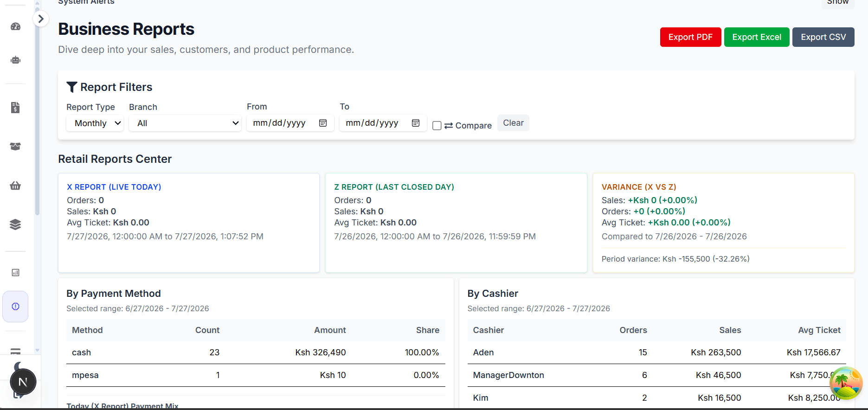Click the X REPORT (LIVE TODAY) heading
This screenshot has height=410, width=868.
coord(114,187)
